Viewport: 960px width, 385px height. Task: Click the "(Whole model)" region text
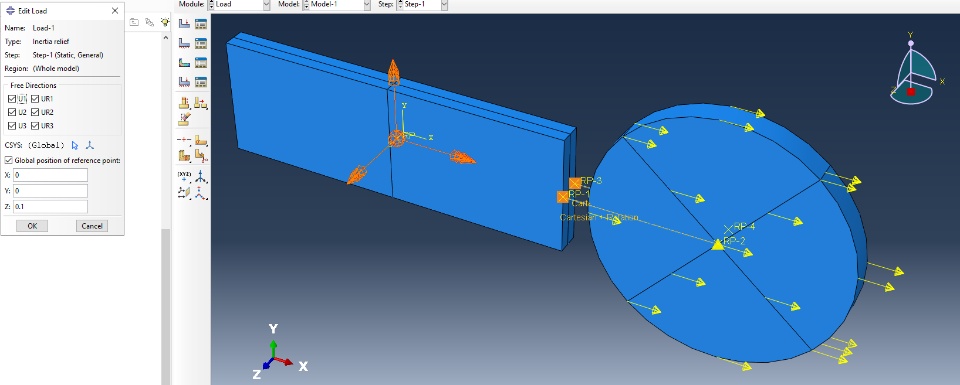(56, 69)
